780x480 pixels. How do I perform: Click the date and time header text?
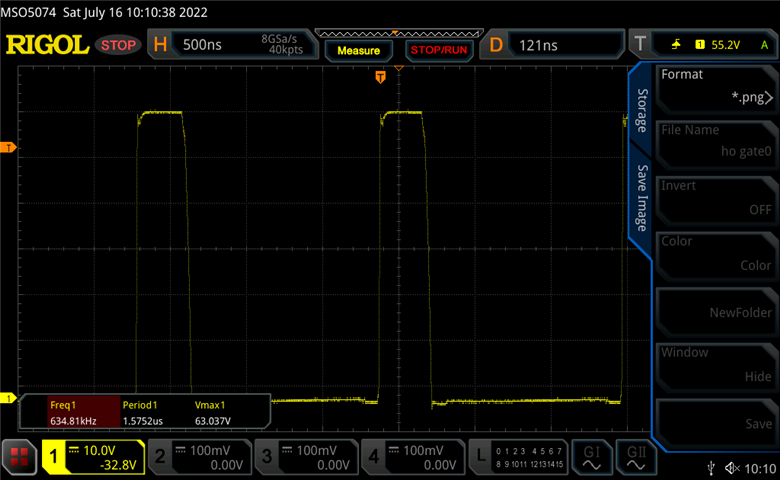[104, 12]
